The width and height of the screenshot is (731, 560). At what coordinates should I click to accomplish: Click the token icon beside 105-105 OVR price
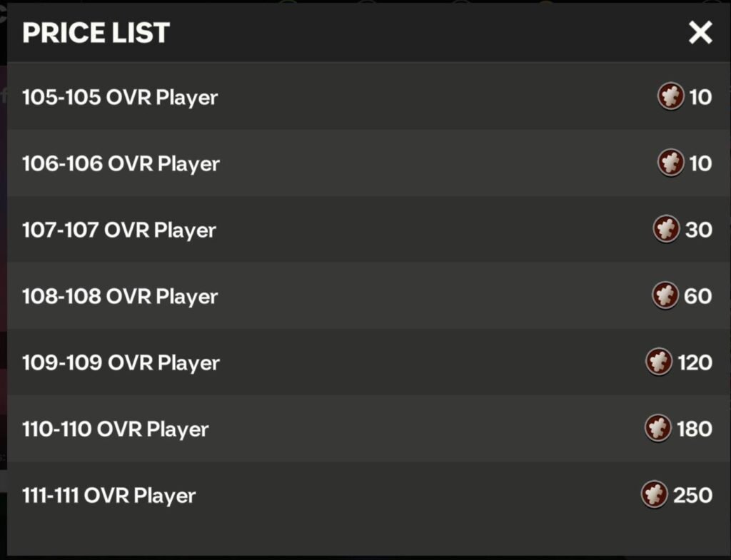click(670, 96)
